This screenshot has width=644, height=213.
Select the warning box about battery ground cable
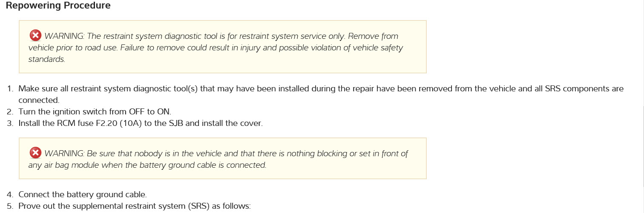(222, 159)
